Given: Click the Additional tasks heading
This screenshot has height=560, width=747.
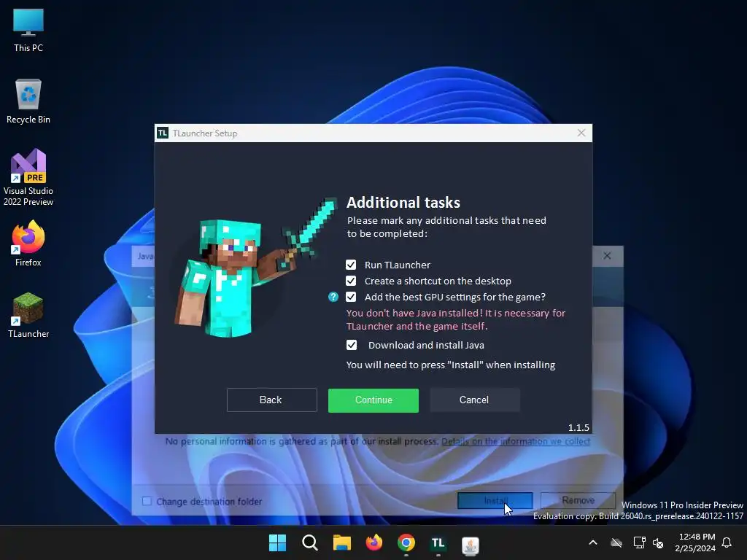Looking at the screenshot, I should click(403, 203).
